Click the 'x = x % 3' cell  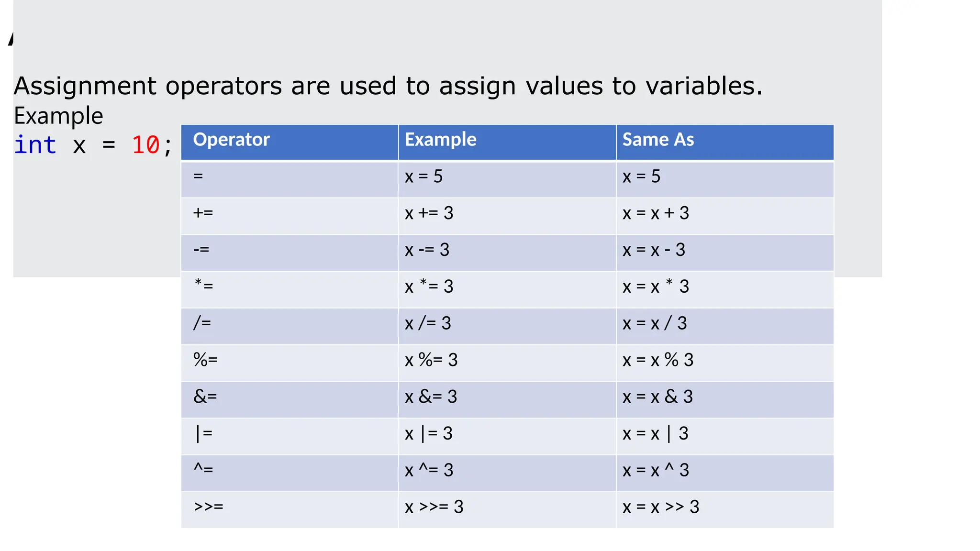pyautogui.click(x=658, y=360)
